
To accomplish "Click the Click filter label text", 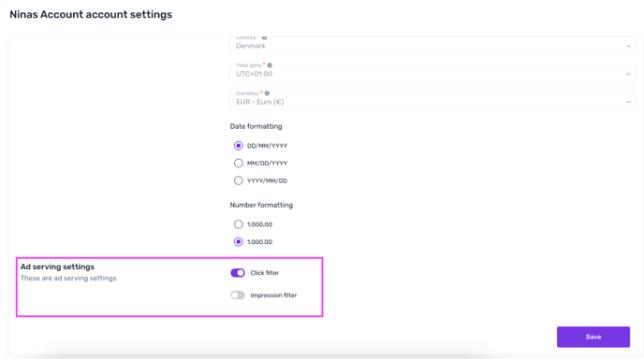I will [265, 273].
